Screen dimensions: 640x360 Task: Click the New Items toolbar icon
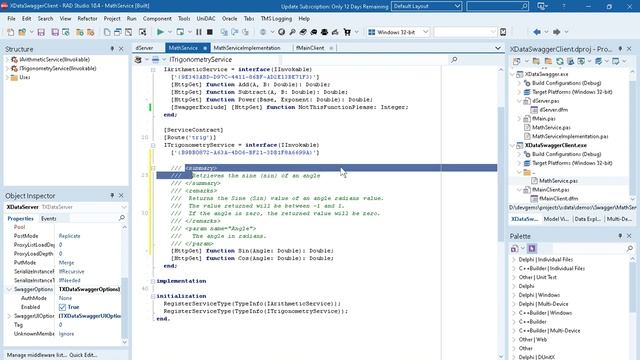coord(11,32)
